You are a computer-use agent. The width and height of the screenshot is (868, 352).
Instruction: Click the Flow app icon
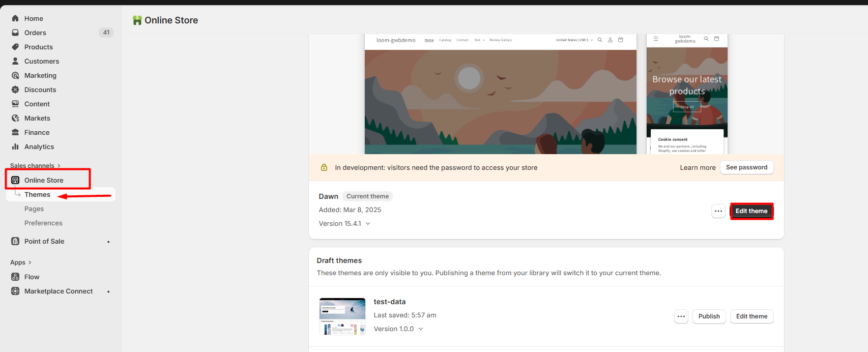point(15,277)
